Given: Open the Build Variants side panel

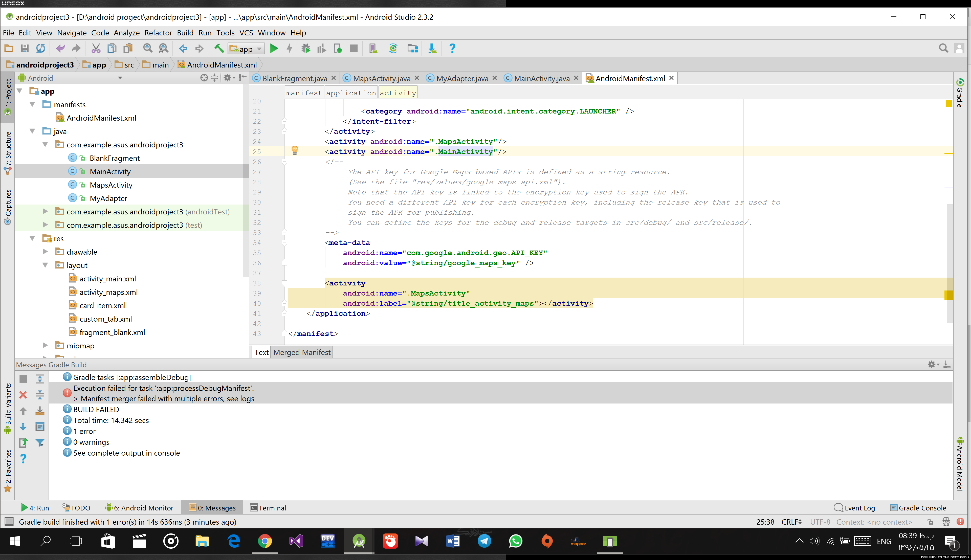Looking at the screenshot, I should (x=8, y=409).
